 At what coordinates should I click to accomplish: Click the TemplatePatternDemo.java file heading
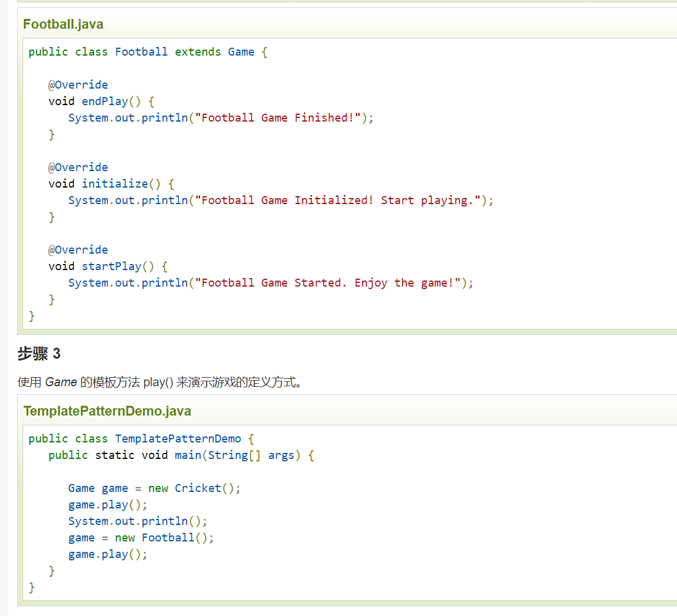(x=107, y=411)
